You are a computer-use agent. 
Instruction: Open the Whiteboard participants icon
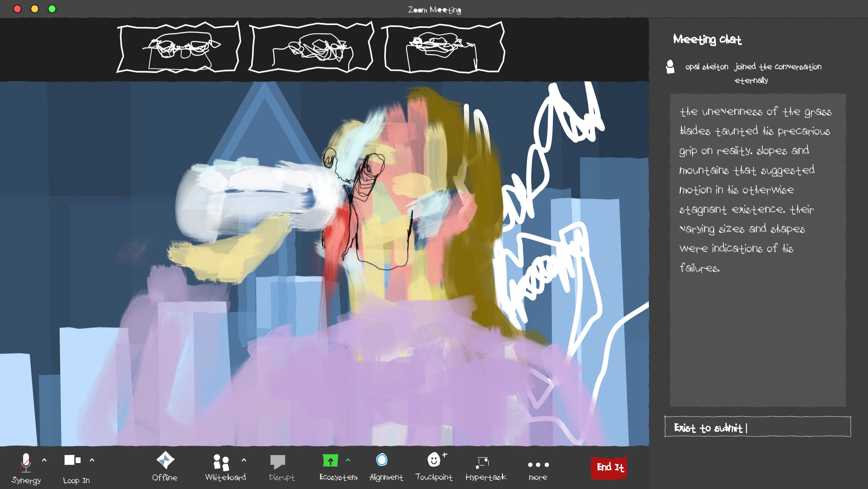point(221,462)
